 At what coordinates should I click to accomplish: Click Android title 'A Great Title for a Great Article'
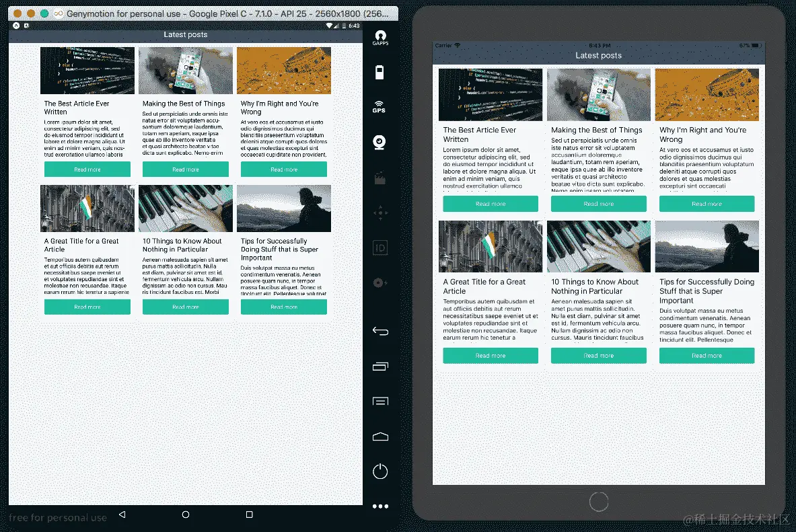click(x=81, y=245)
